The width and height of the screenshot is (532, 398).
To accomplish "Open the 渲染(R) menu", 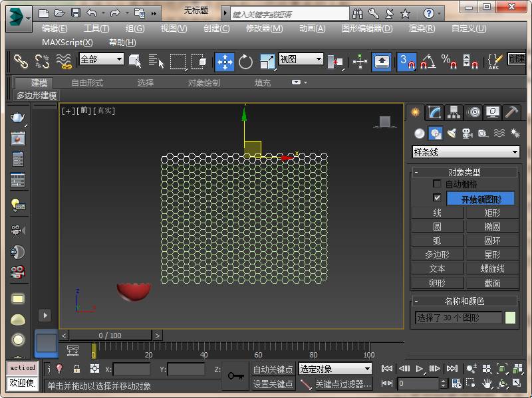I will [x=422, y=29].
